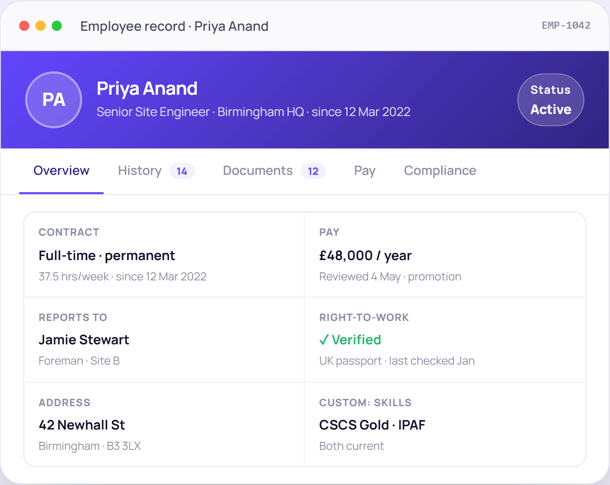Screen dimensions: 610x485
Task: Click the REPORTS TO field label
Action: coord(73,317)
